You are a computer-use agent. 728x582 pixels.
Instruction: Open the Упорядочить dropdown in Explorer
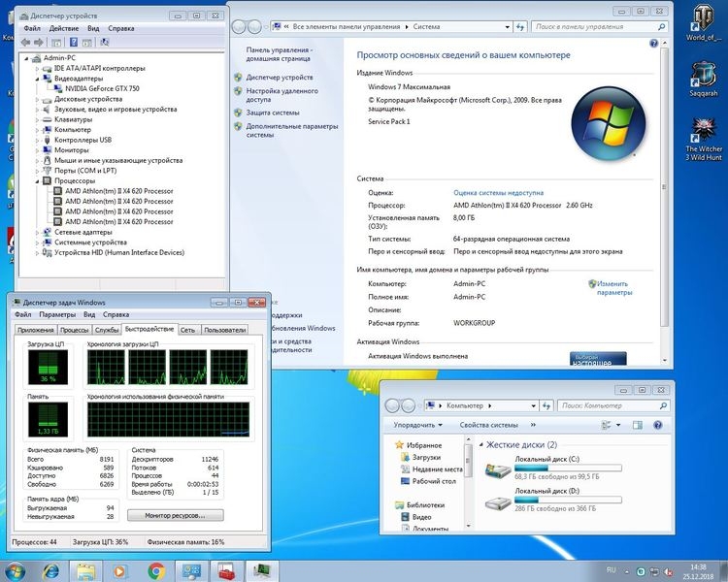click(x=417, y=425)
